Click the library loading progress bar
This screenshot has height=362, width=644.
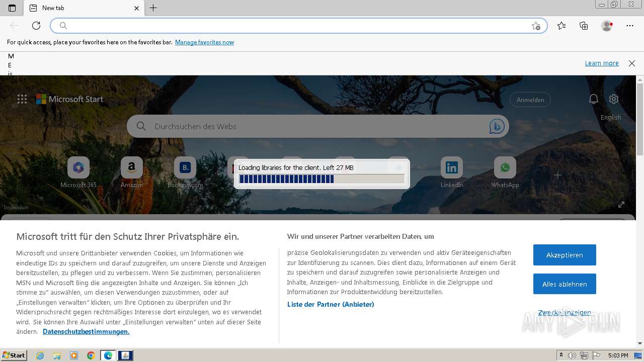coord(321,179)
